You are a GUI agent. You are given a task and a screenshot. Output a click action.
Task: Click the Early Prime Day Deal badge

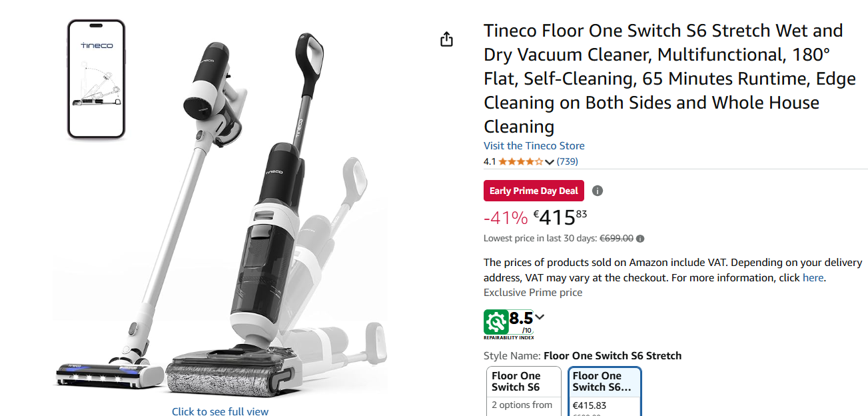coord(534,191)
